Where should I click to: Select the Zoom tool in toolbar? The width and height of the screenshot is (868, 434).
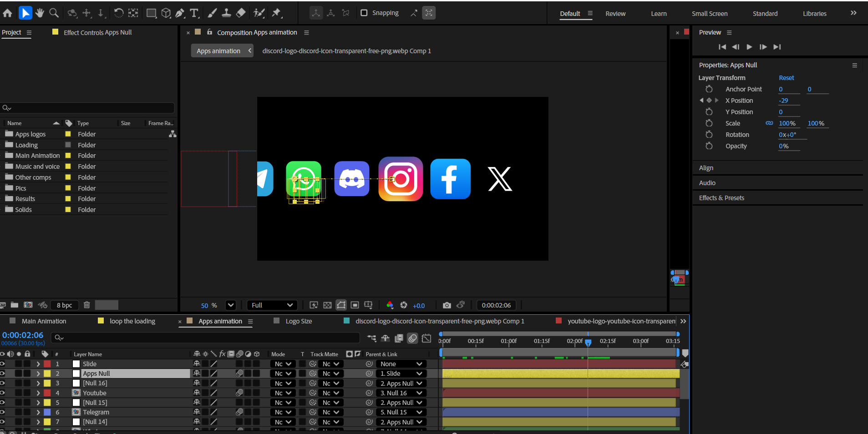pyautogui.click(x=54, y=13)
